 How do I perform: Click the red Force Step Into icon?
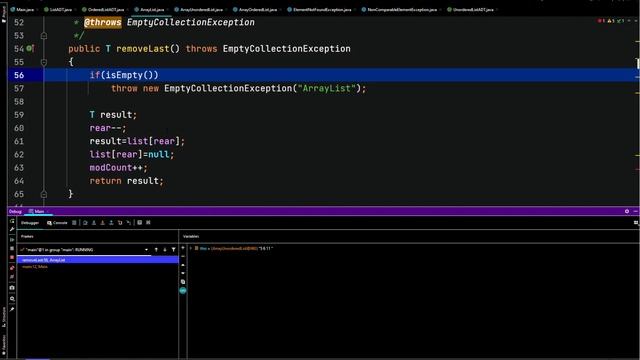(102, 223)
